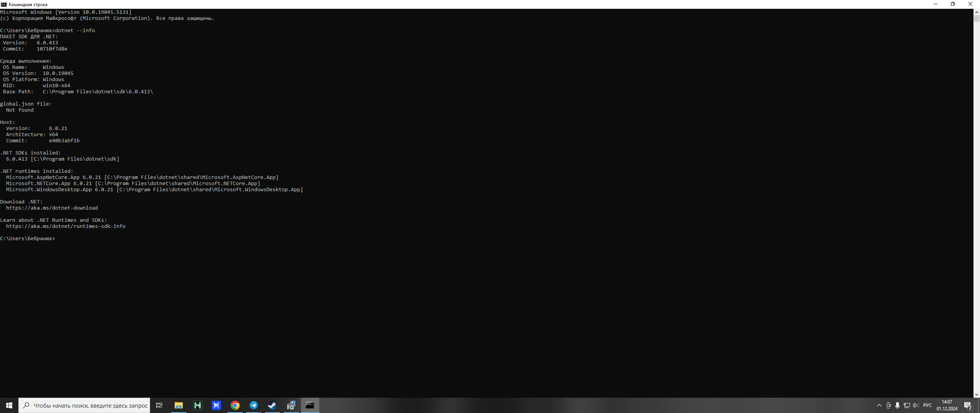Screen dimensions: 980x413
Task: Open the notification action center
Action: tap(968, 405)
